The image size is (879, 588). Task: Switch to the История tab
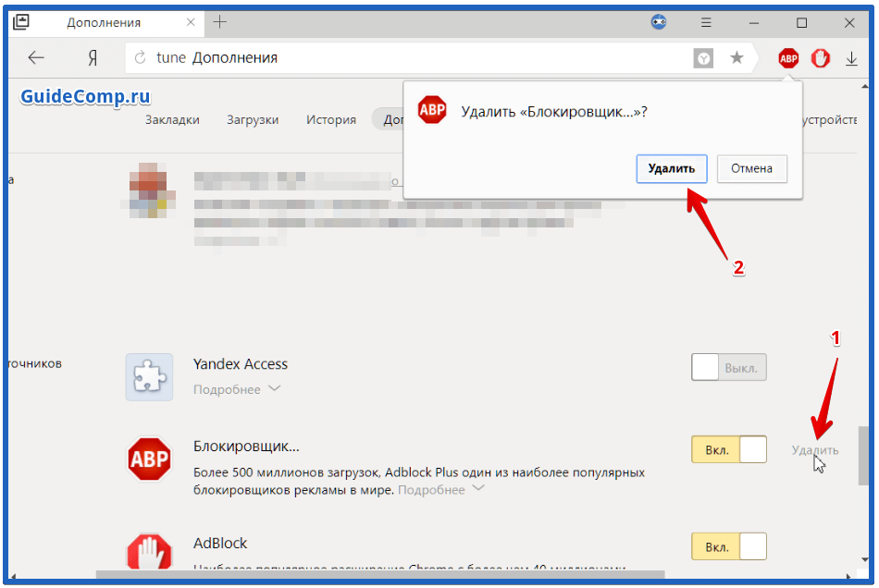330,120
